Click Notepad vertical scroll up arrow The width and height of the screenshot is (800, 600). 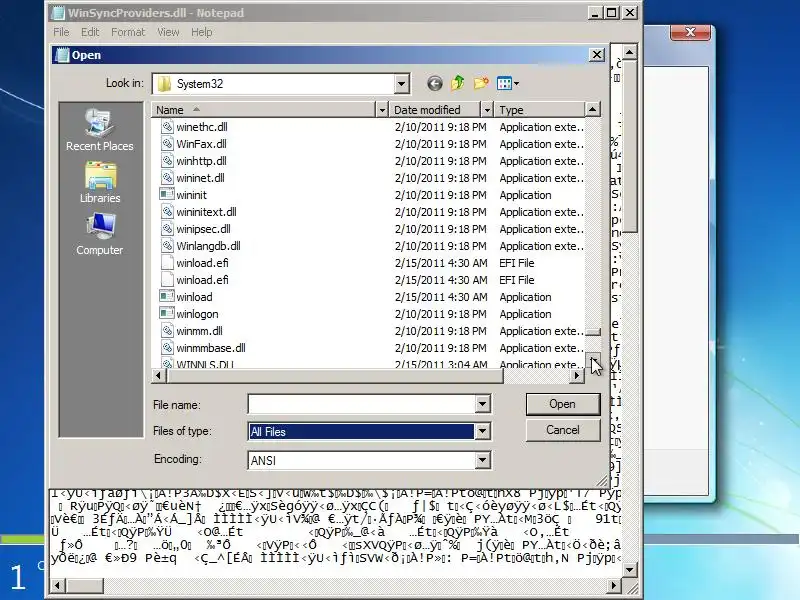[630, 52]
